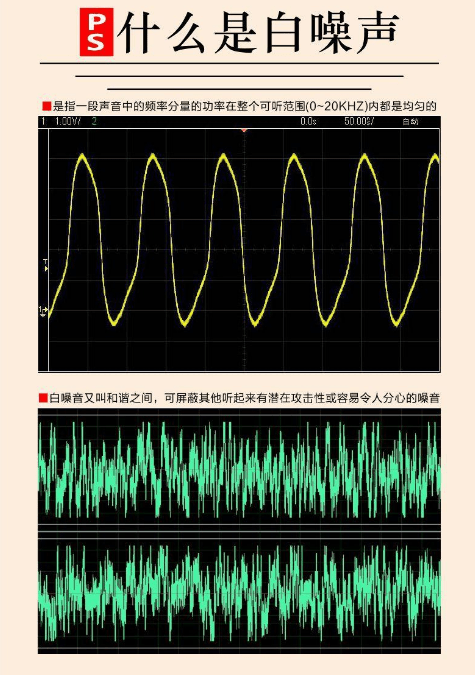The width and height of the screenshot is (475, 675).
Task: Click the orange trigger position marker
Action: pos(244,130)
